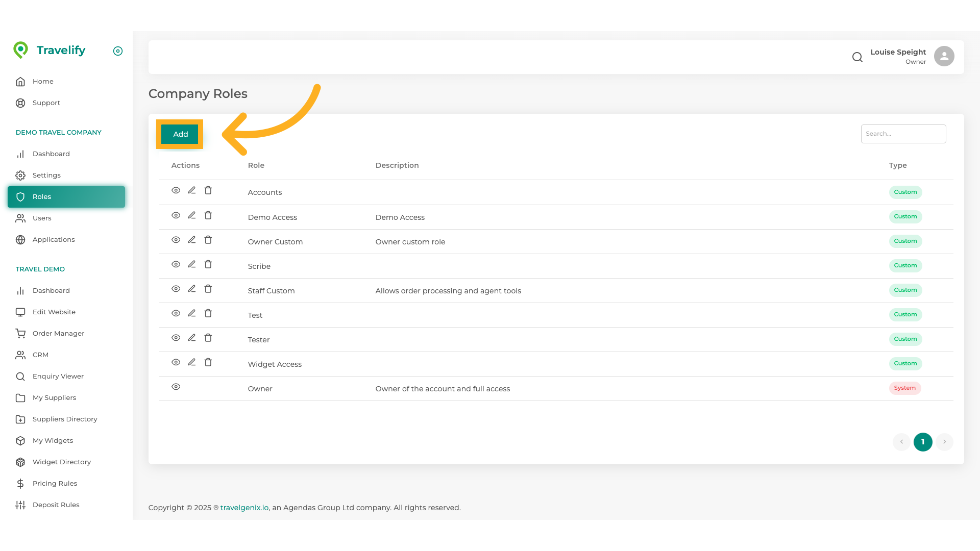Go to next page chevron
This screenshot has height=551, width=980.
coord(944,442)
